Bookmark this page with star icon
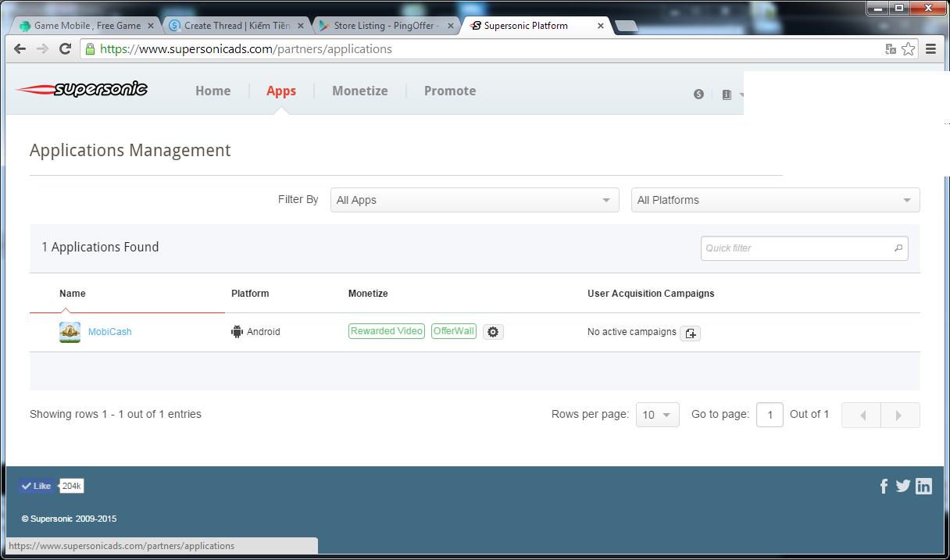The image size is (950, 560). [x=909, y=48]
